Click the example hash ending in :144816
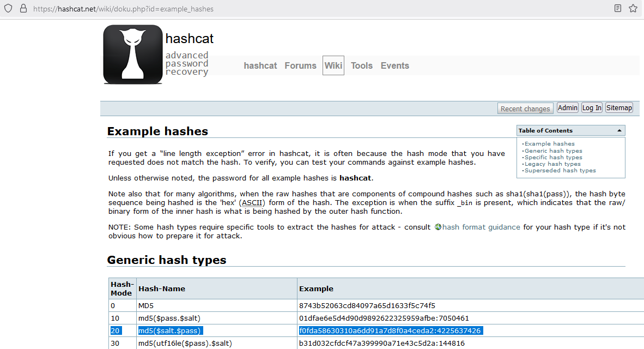 (382, 343)
